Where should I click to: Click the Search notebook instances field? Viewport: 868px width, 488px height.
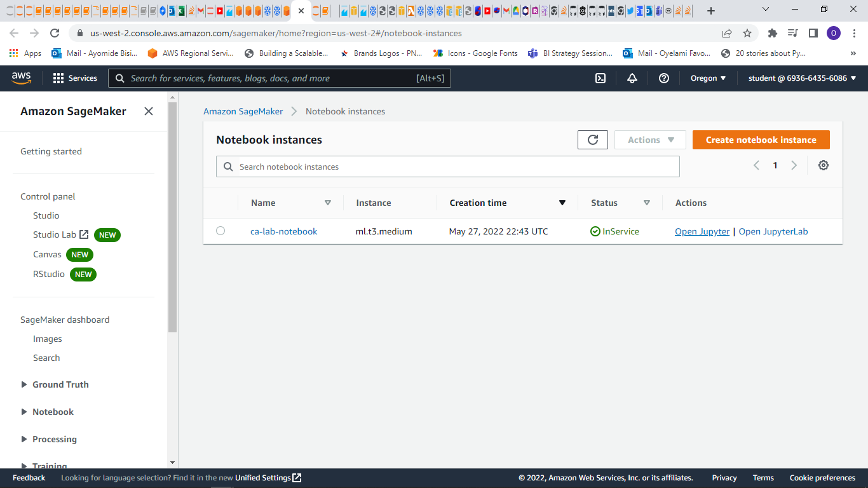coord(447,166)
